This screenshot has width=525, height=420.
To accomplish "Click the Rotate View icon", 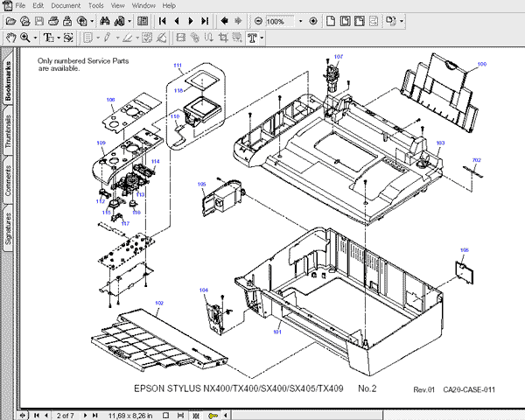I will point(391,21).
